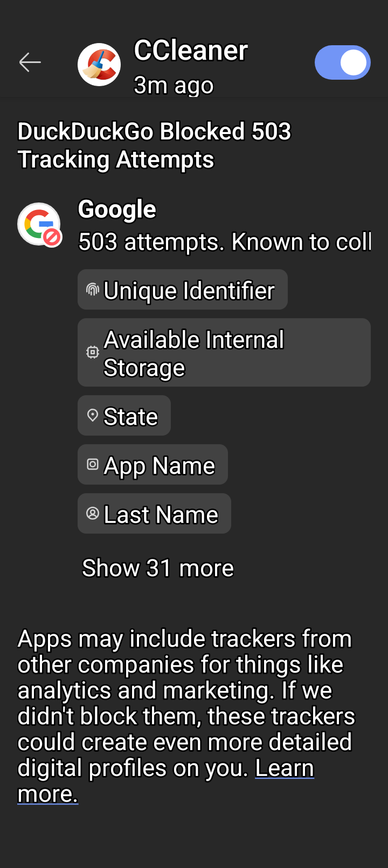Expand list with Show 31 more
Viewport: 388px width, 868px height.
(158, 568)
